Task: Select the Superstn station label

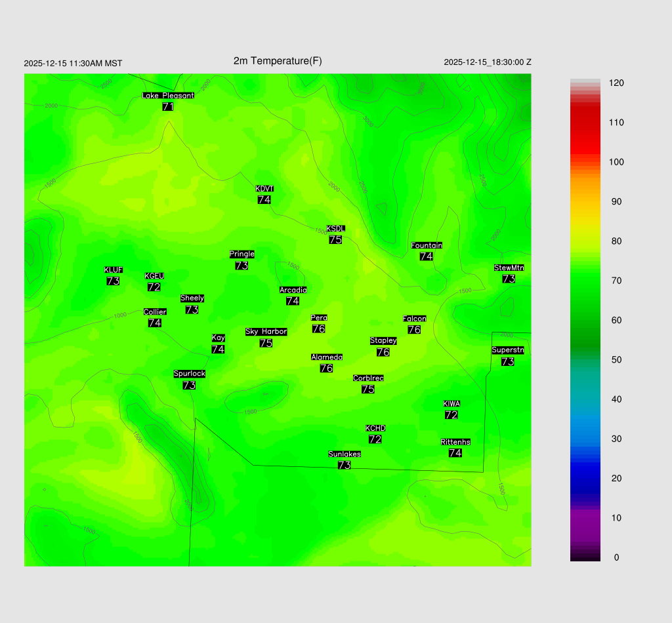Action: pos(507,350)
